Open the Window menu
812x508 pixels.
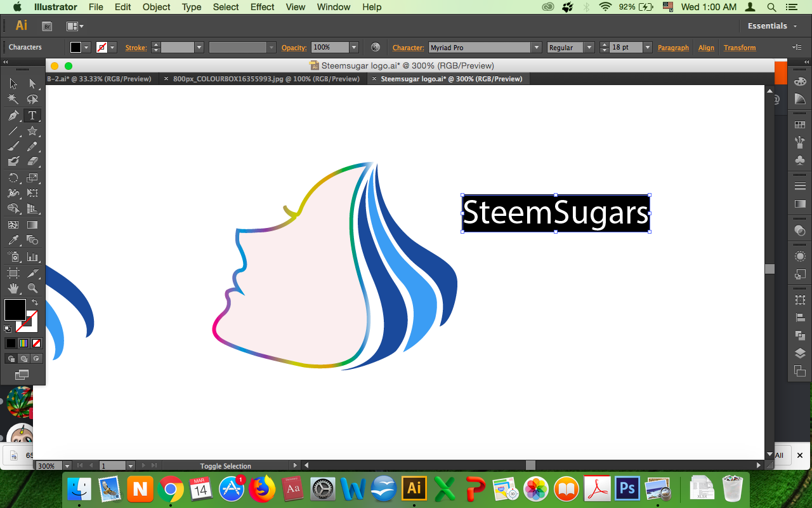point(333,7)
